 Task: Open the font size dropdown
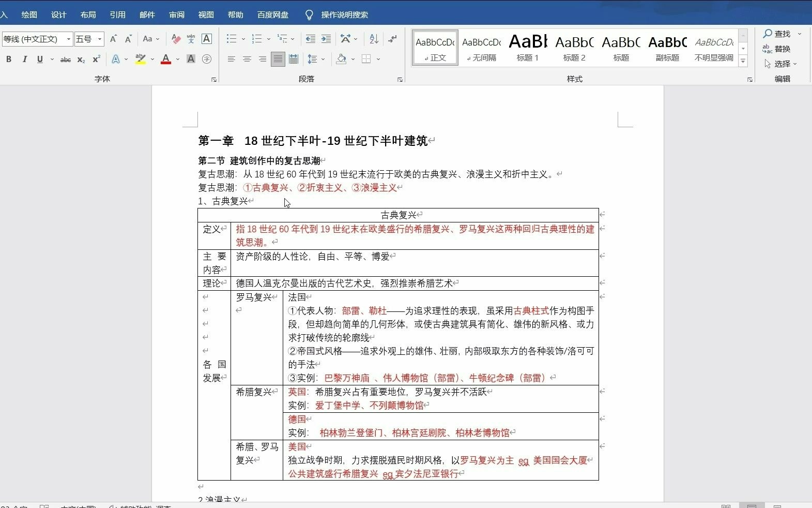[100, 39]
